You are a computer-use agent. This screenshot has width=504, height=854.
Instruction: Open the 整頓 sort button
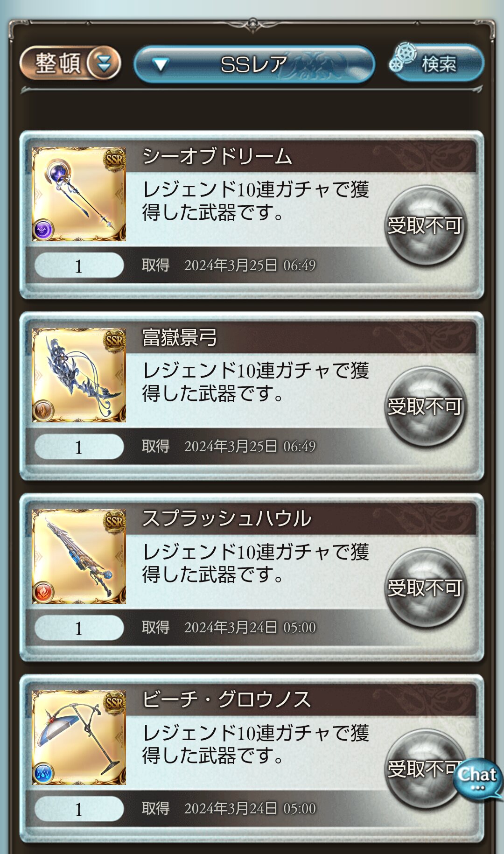[70, 63]
